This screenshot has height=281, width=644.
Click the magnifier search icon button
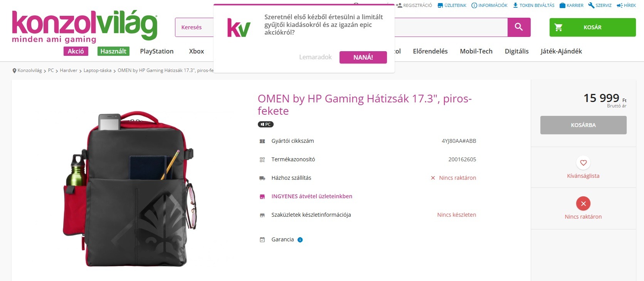pyautogui.click(x=519, y=27)
